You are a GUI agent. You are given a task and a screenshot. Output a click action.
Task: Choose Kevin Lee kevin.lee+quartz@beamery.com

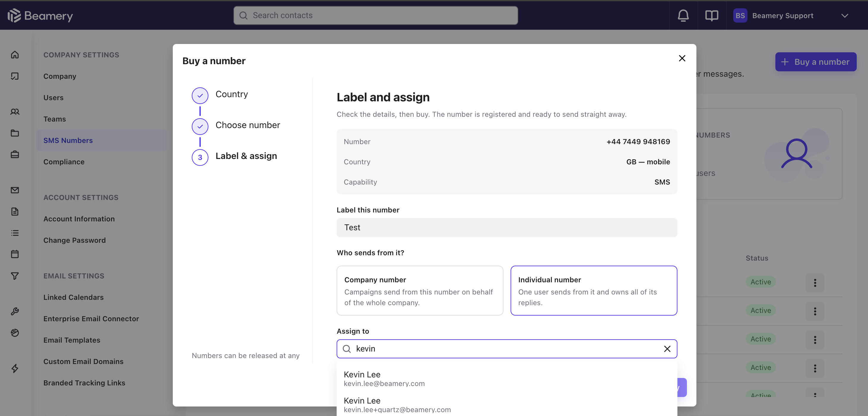(507, 404)
